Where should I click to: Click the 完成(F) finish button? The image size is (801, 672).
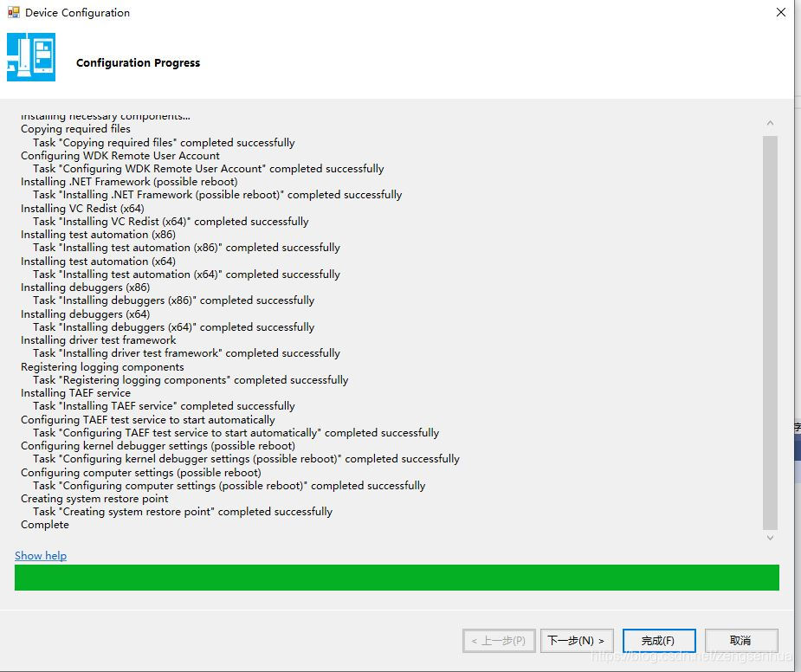[659, 641]
